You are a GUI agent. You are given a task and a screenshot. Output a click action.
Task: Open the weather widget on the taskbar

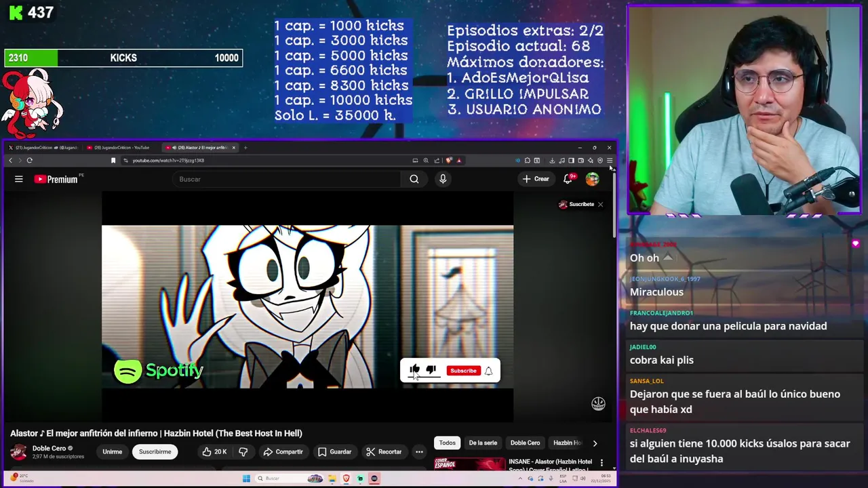(x=22, y=478)
